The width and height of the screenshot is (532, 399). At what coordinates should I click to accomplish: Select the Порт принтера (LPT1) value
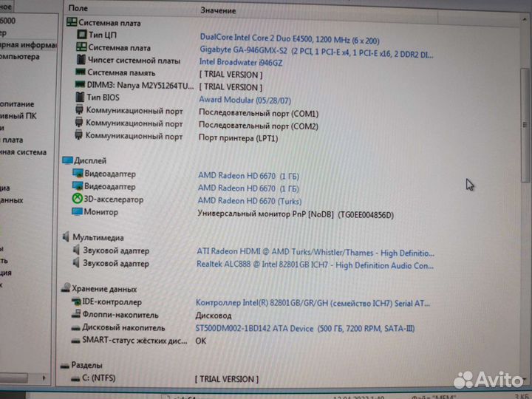(x=238, y=138)
